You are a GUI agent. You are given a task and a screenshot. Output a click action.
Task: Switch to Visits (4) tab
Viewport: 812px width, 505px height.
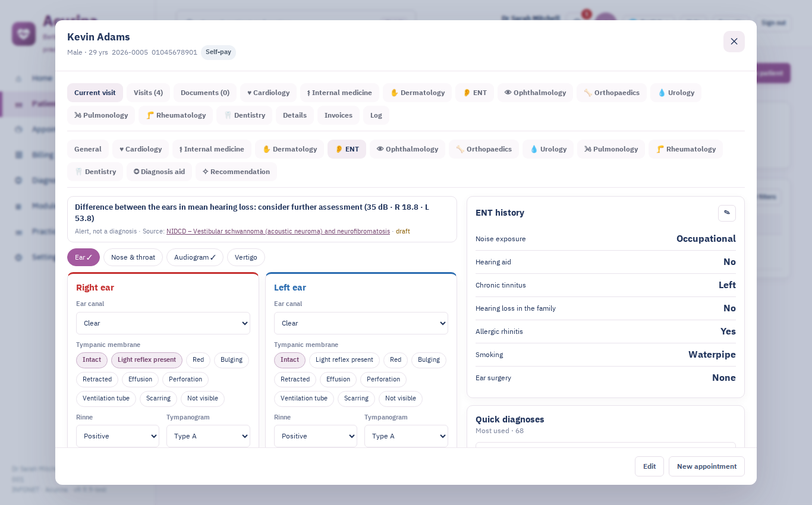148,93
